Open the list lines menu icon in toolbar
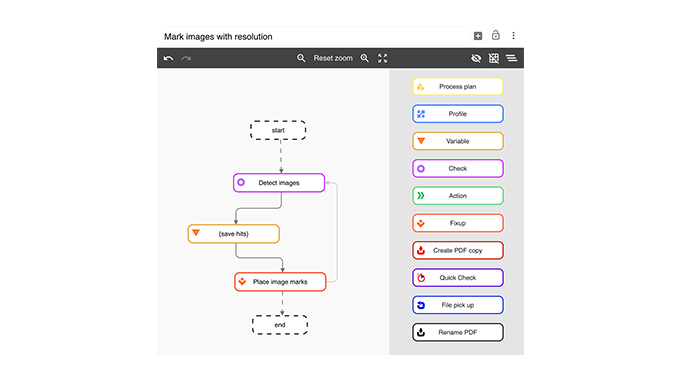 click(x=512, y=58)
